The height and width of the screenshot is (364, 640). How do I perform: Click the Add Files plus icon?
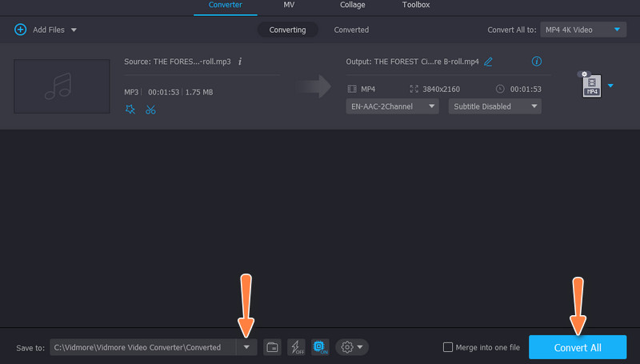[x=20, y=30]
